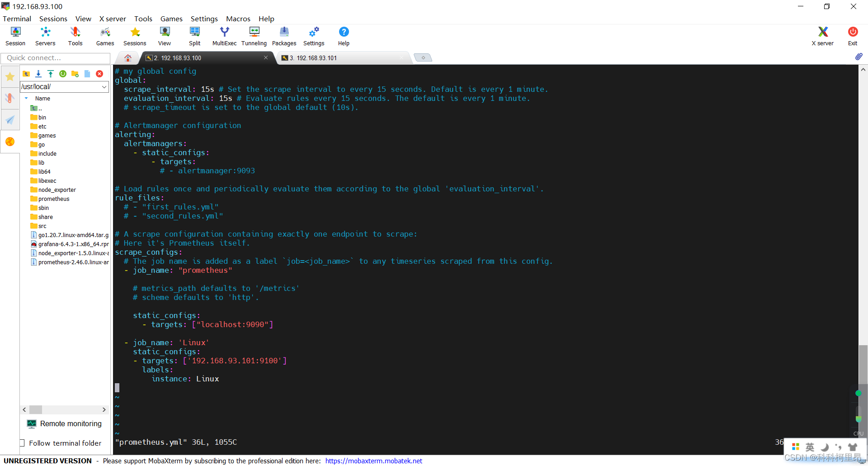This screenshot has height=466, width=868.
Task: Open the Settings gears toolbar icon
Action: coord(314,36)
